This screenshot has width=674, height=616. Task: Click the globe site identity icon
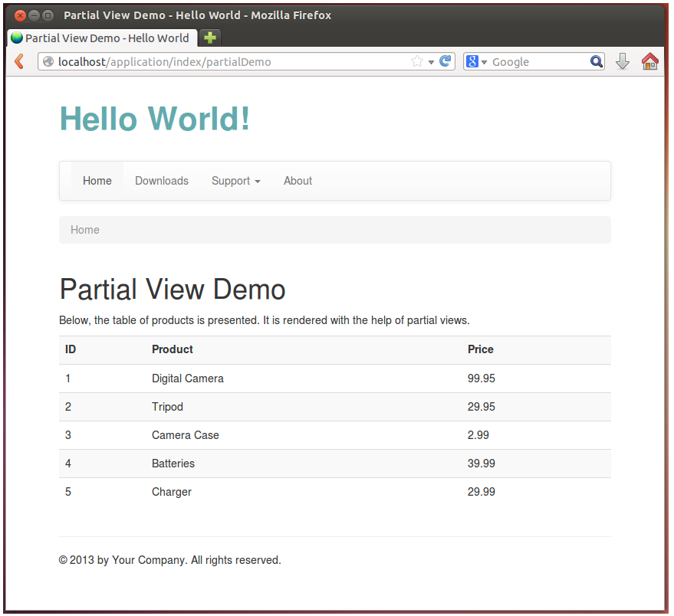point(48,62)
